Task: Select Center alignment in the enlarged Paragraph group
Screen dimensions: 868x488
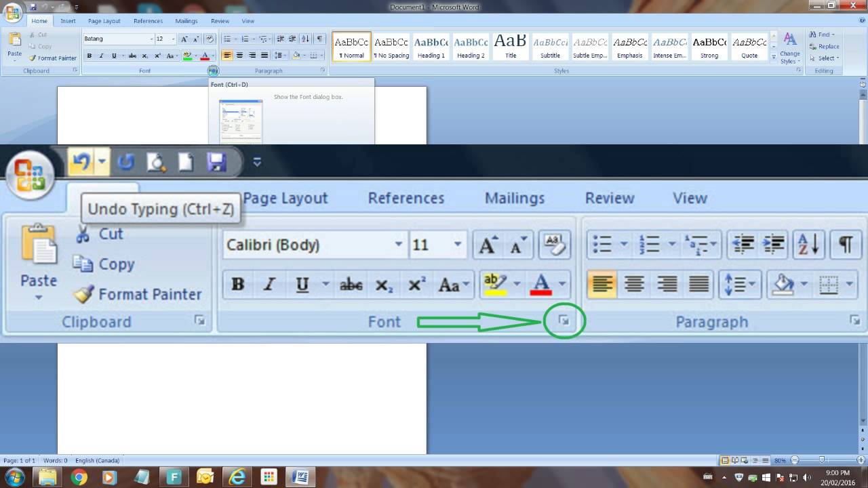Action: tap(634, 284)
